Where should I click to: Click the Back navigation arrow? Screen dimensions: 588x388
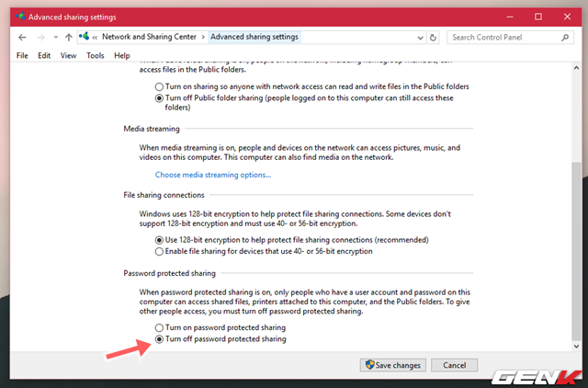pos(22,37)
